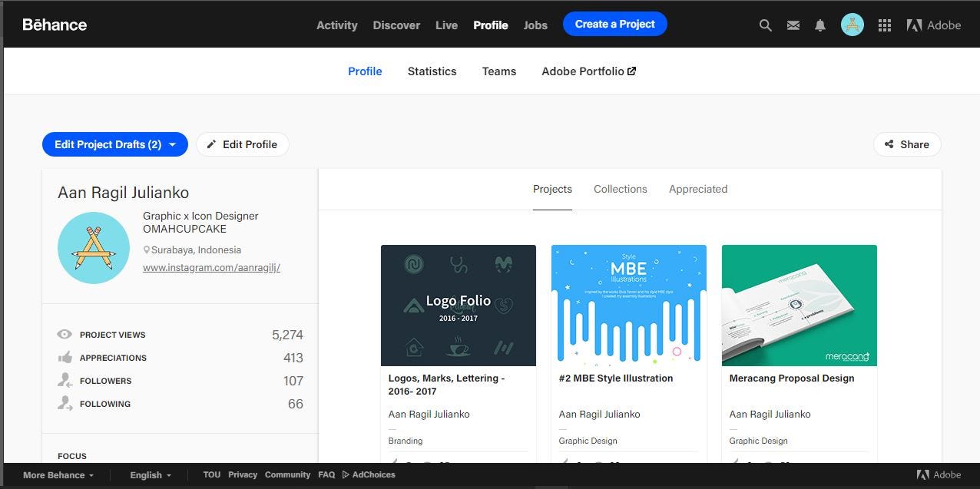Open the Adobe apps grid icon
Viewport: 980px width, 489px height.
click(x=885, y=25)
